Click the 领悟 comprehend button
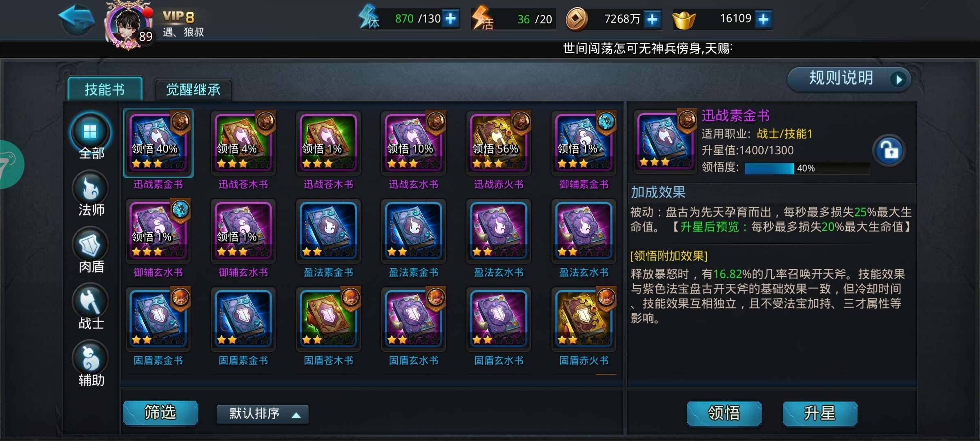Viewport: 980px width, 441px height. [x=724, y=413]
